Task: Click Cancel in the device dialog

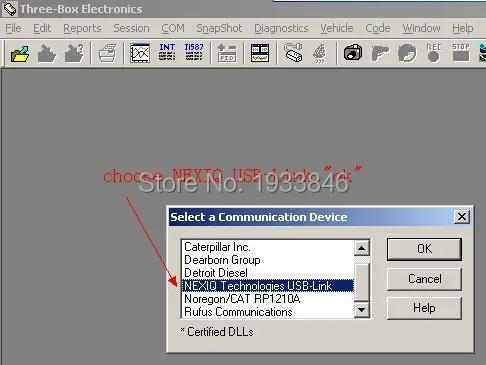Action: pyautogui.click(x=424, y=279)
